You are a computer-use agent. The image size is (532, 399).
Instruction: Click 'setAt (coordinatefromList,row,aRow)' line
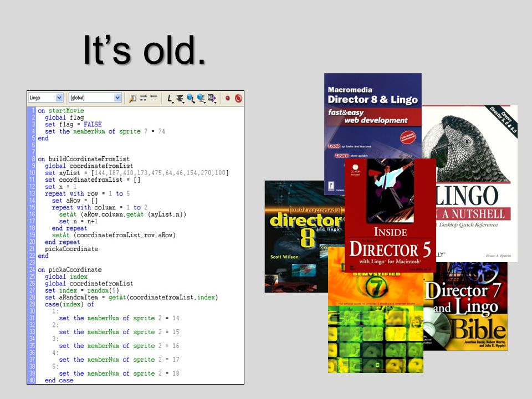click(x=114, y=235)
